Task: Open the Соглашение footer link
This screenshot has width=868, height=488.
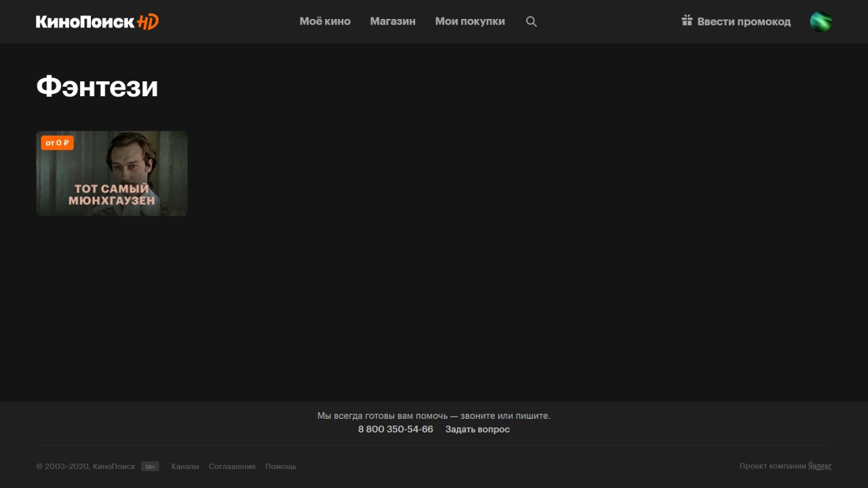Action: (x=232, y=466)
